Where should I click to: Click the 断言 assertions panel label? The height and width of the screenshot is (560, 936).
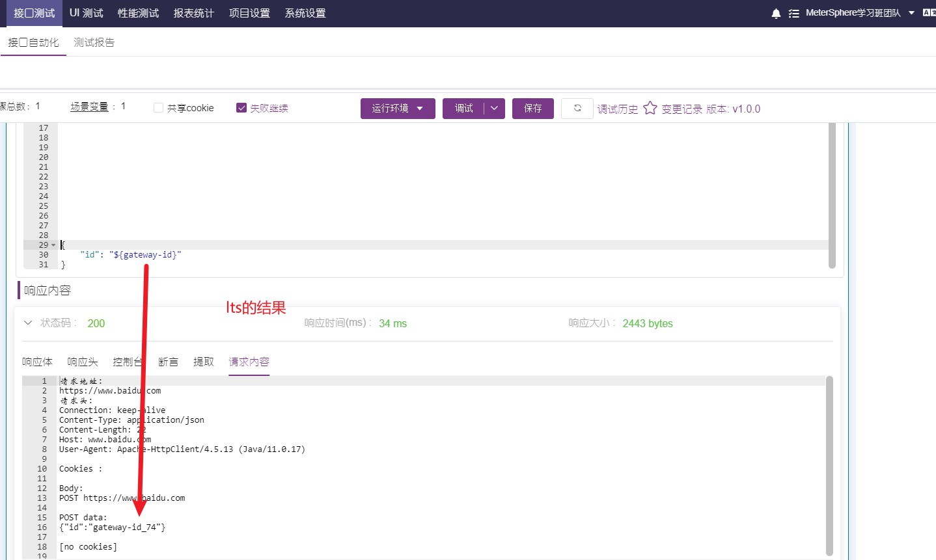168,361
